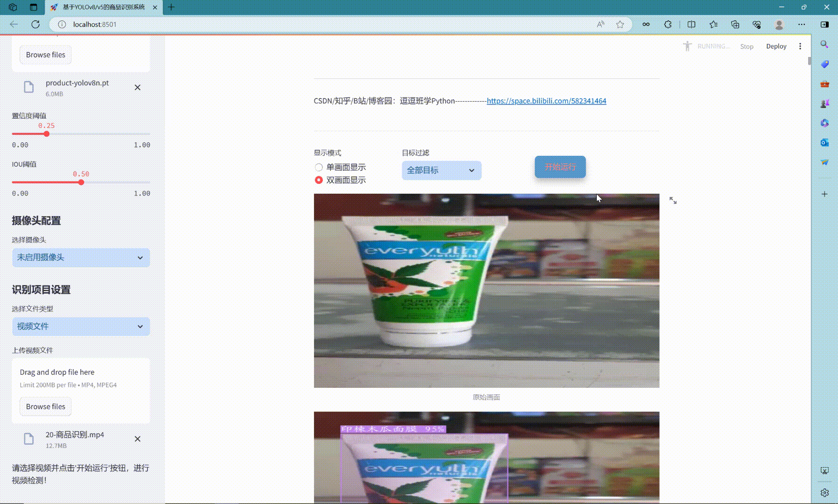Screen dimensions: 838x504
Task: Click the 12.7MB file size text
Action: 56,446
